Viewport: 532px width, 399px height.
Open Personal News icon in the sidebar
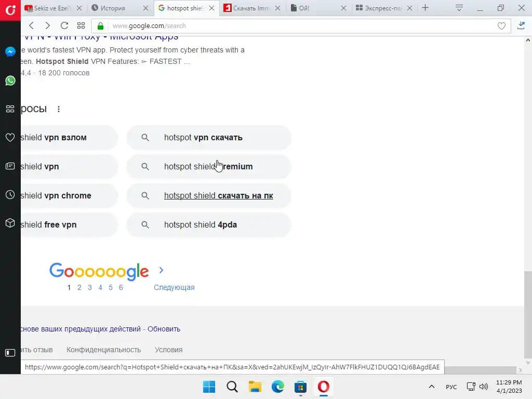click(10, 166)
